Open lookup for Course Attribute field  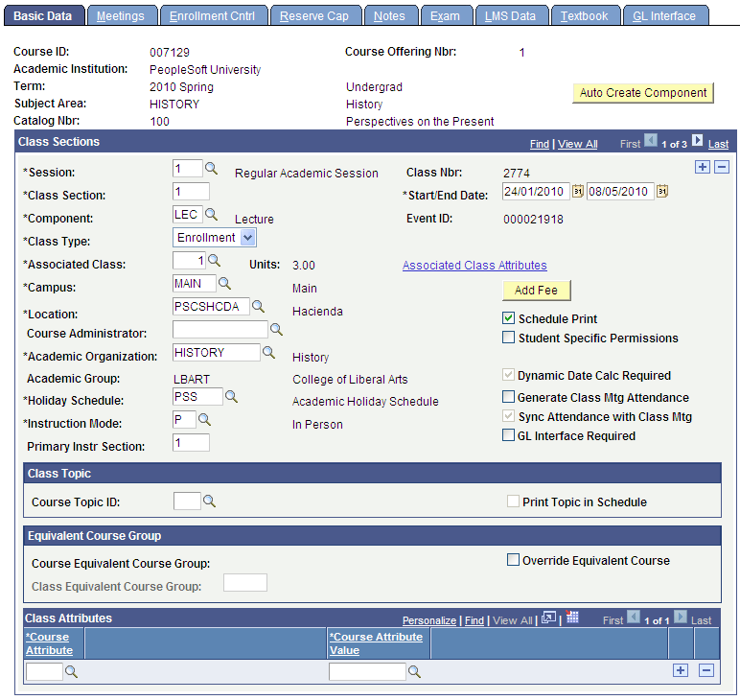(x=71, y=671)
